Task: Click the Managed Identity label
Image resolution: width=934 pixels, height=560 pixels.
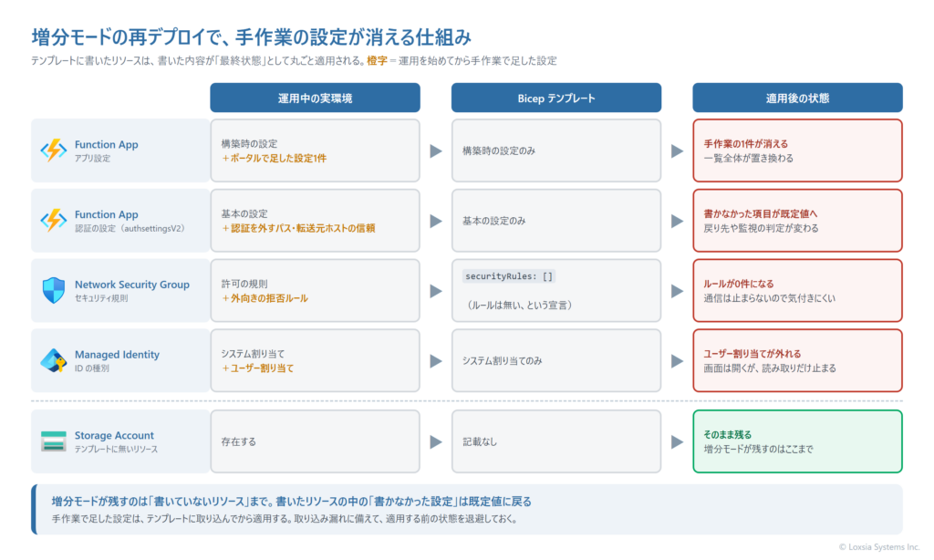Action: point(117,355)
